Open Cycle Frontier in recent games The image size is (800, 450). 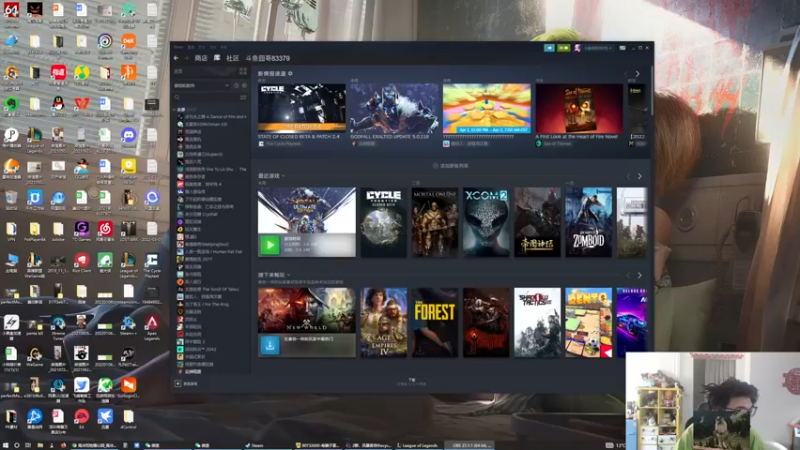pyautogui.click(x=384, y=222)
